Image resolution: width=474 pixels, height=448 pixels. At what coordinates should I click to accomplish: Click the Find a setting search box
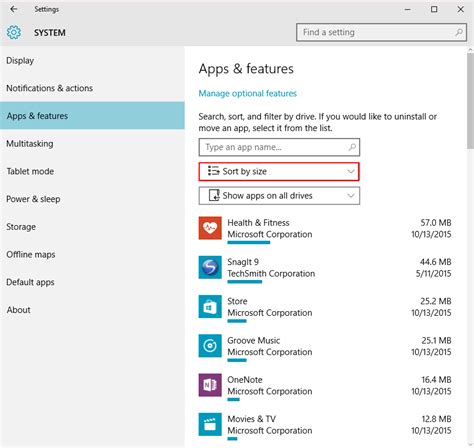(381, 32)
